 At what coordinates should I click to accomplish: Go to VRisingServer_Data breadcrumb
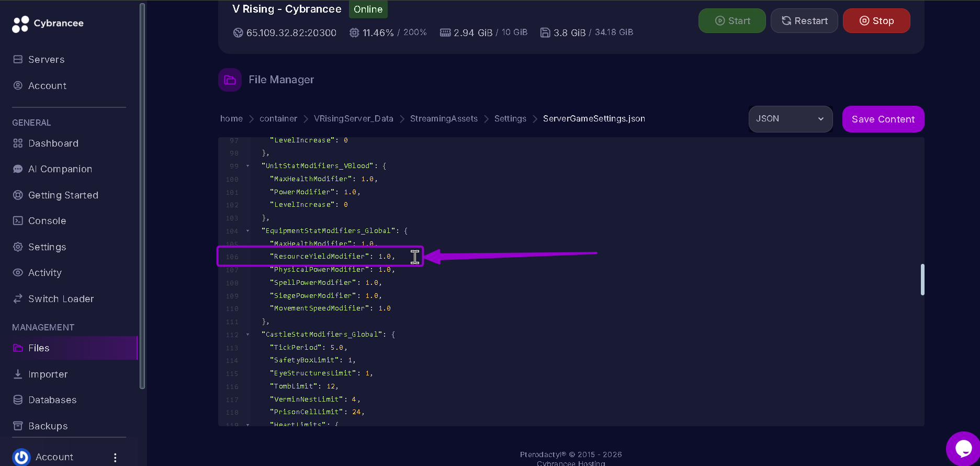pos(354,118)
